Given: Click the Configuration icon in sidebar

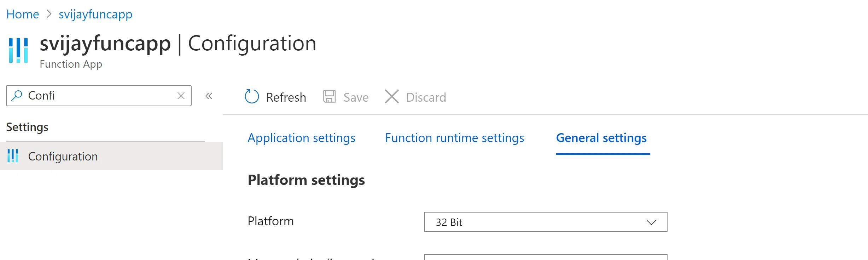Looking at the screenshot, I should pos(13,156).
